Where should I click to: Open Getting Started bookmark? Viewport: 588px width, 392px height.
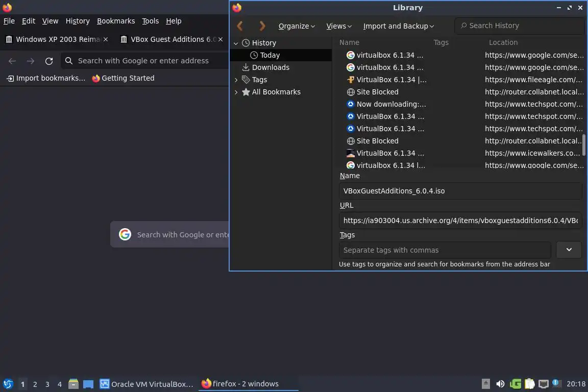123,78
